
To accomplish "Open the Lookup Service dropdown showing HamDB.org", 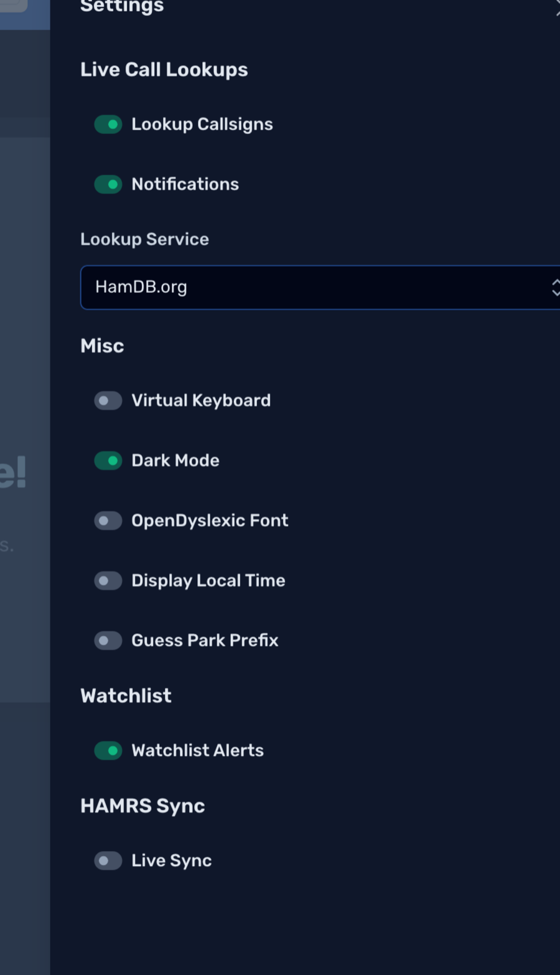I will [320, 287].
